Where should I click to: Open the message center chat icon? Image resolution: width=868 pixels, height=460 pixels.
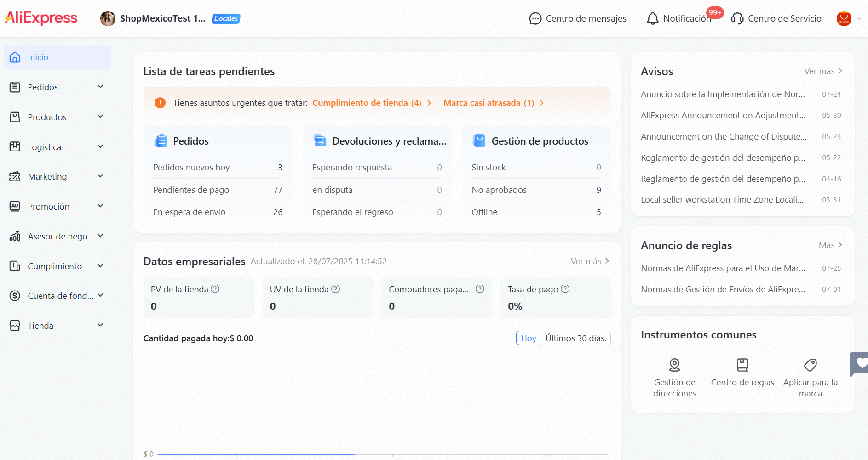click(535, 18)
